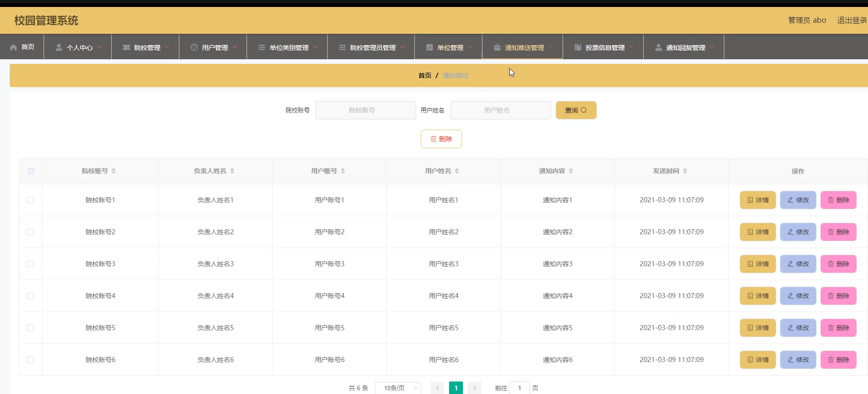
Task: Open the 10条/页 page size dropdown
Action: point(398,388)
